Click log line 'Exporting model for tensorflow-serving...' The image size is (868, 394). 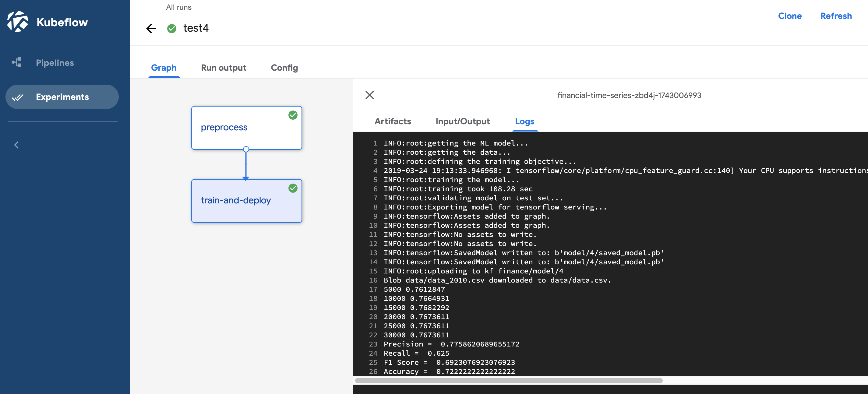coord(495,207)
